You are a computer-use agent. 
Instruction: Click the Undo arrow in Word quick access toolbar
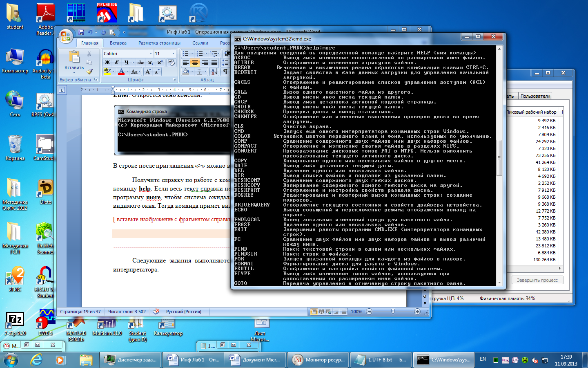pyautogui.click(x=90, y=32)
